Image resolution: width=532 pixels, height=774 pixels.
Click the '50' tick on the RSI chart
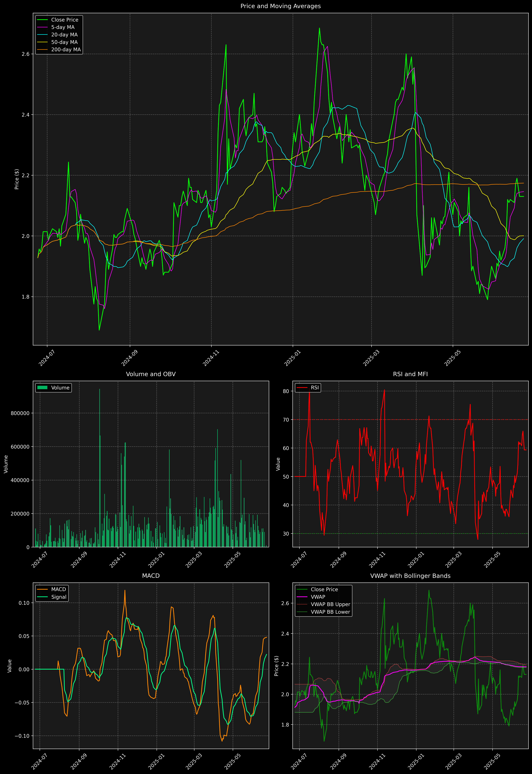pyautogui.click(x=286, y=477)
